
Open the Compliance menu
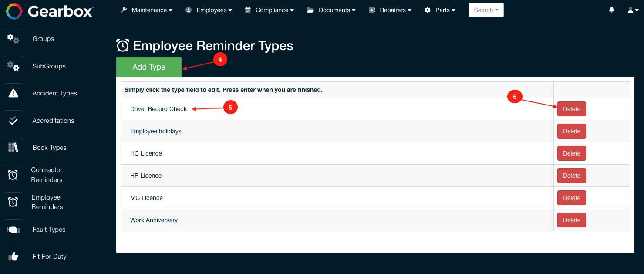[270, 10]
